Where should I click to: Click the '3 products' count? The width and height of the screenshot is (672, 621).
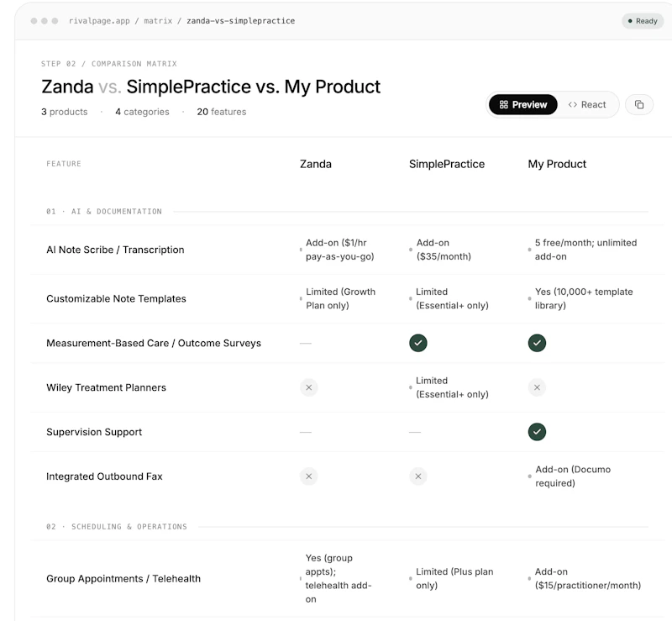(65, 112)
